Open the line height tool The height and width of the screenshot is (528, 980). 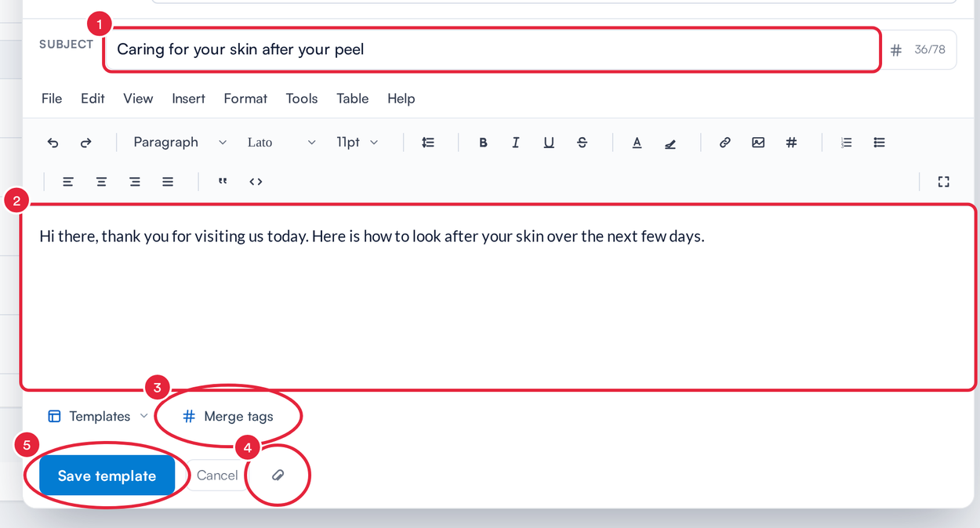point(428,143)
